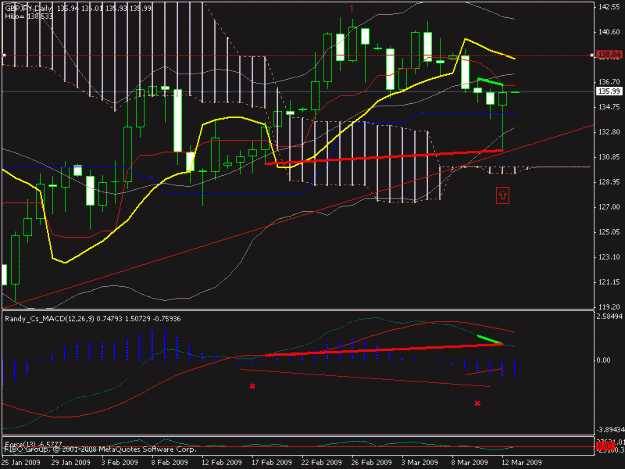This screenshot has width=625, height=469.
Task: Click price scale value 127.00
Action: click(x=609, y=207)
